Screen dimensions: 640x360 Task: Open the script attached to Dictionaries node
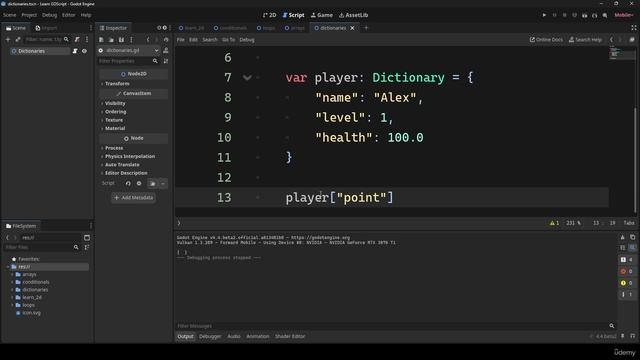(x=75, y=51)
